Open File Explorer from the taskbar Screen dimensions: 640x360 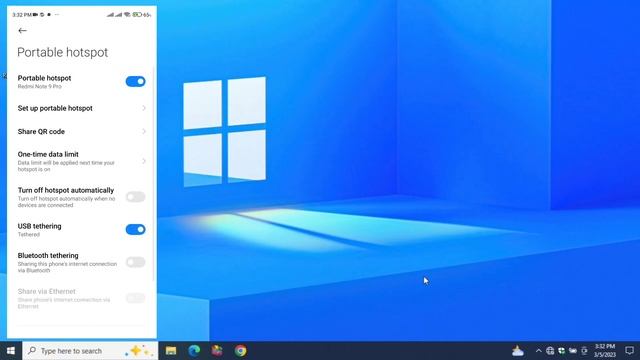171,351
